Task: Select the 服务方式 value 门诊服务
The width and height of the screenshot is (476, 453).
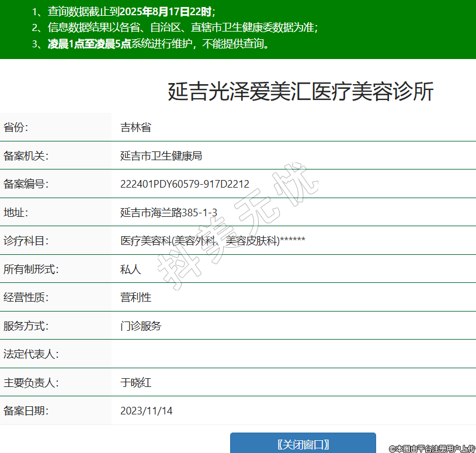Action: pyautogui.click(x=141, y=326)
